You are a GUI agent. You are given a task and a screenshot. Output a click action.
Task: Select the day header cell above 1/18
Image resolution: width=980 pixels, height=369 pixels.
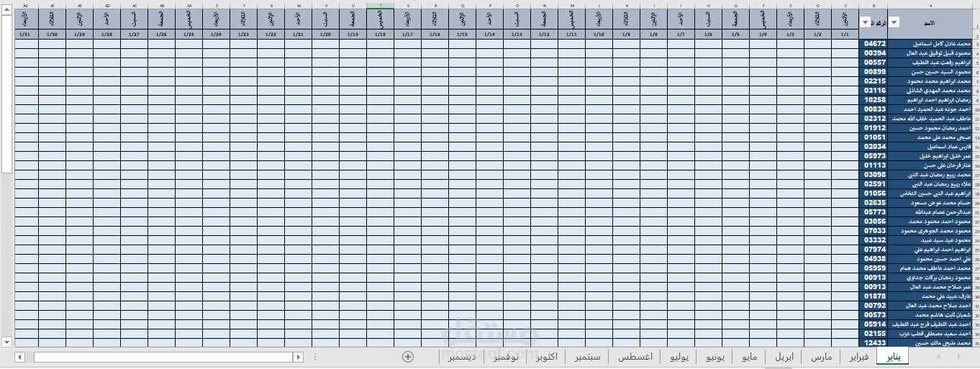pyautogui.click(x=380, y=19)
